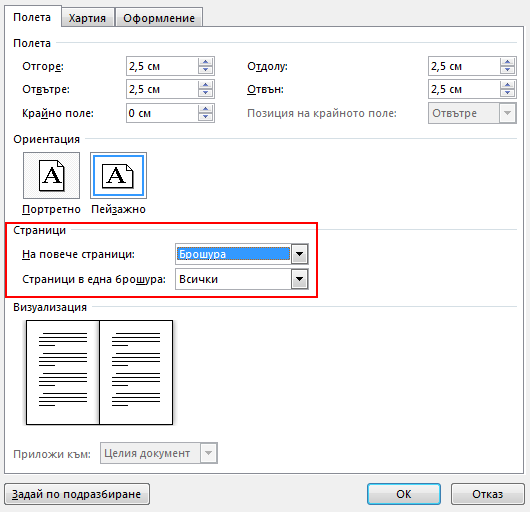This screenshot has height=512, width=530.
Task: Decrease the Отвън margin value
Action: click(x=507, y=93)
